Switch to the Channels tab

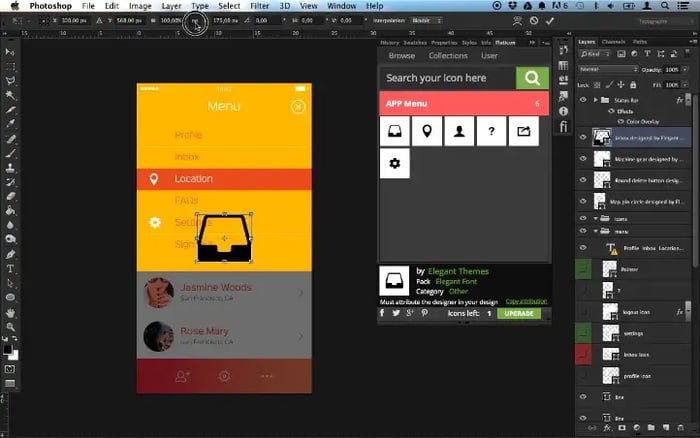[x=612, y=42]
